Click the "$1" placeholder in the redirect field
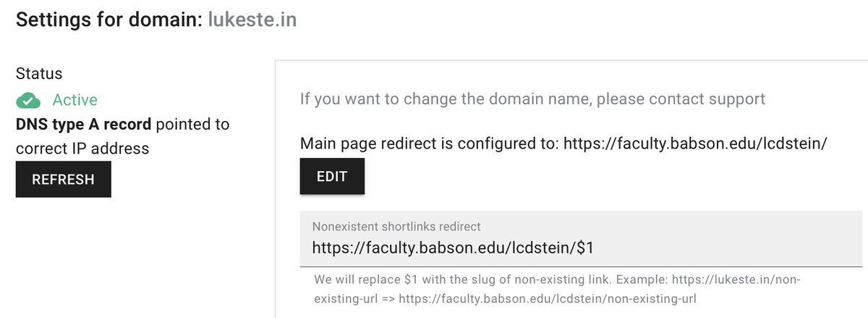 tap(584, 248)
